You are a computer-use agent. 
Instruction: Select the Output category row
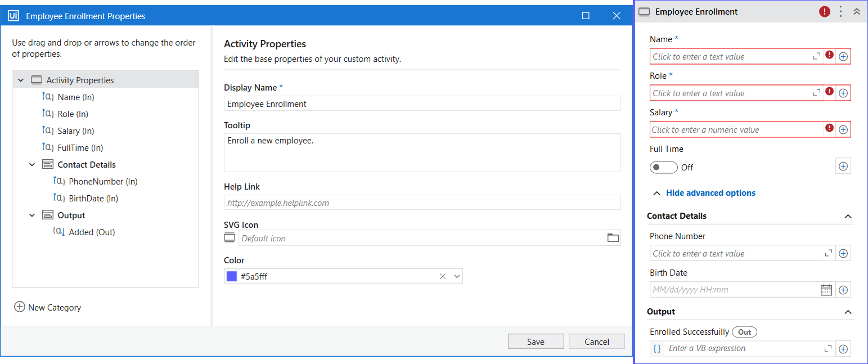point(106,215)
